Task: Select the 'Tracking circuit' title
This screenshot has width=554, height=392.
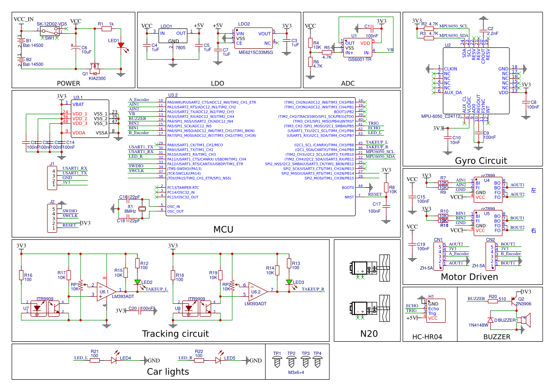Action: [176, 334]
